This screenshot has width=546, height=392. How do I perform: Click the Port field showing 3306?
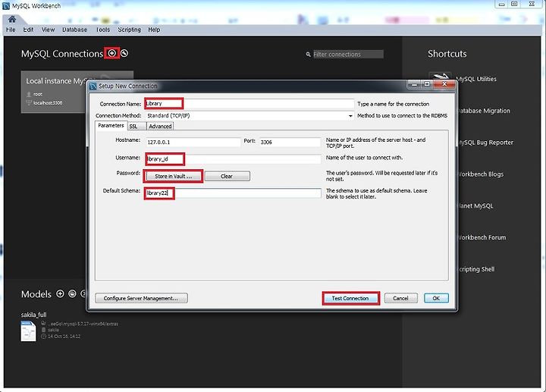click(x=290, y=142)
